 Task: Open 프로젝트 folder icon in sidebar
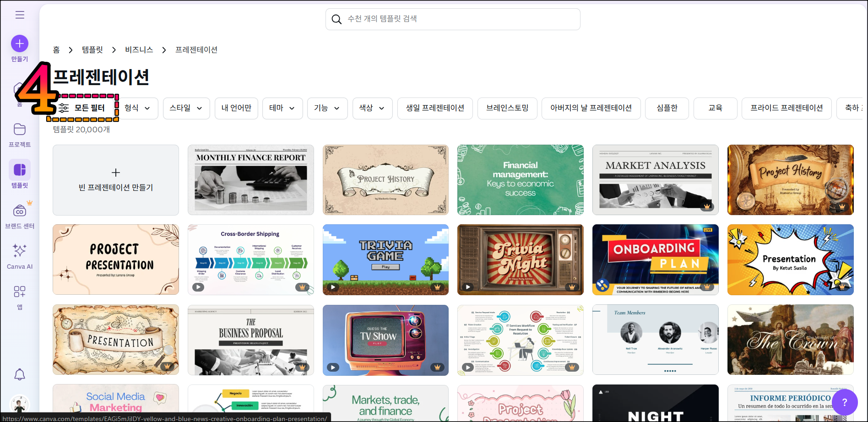20,130
